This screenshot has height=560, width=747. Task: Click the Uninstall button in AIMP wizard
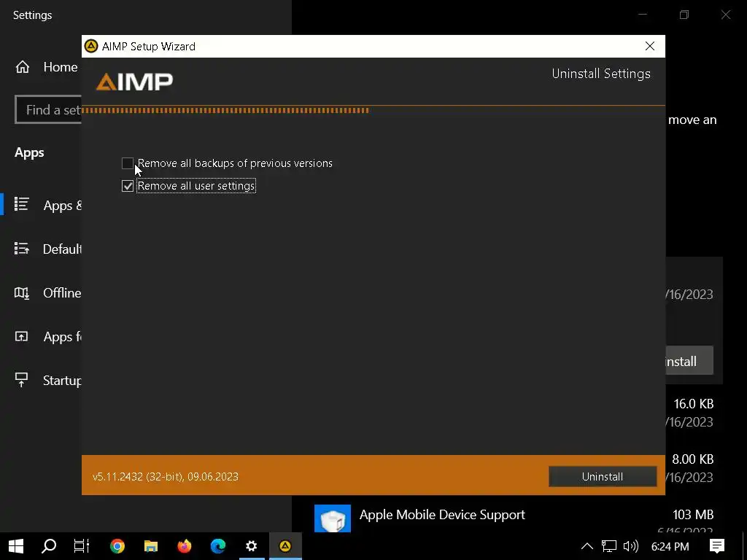[x=602, y=477]
